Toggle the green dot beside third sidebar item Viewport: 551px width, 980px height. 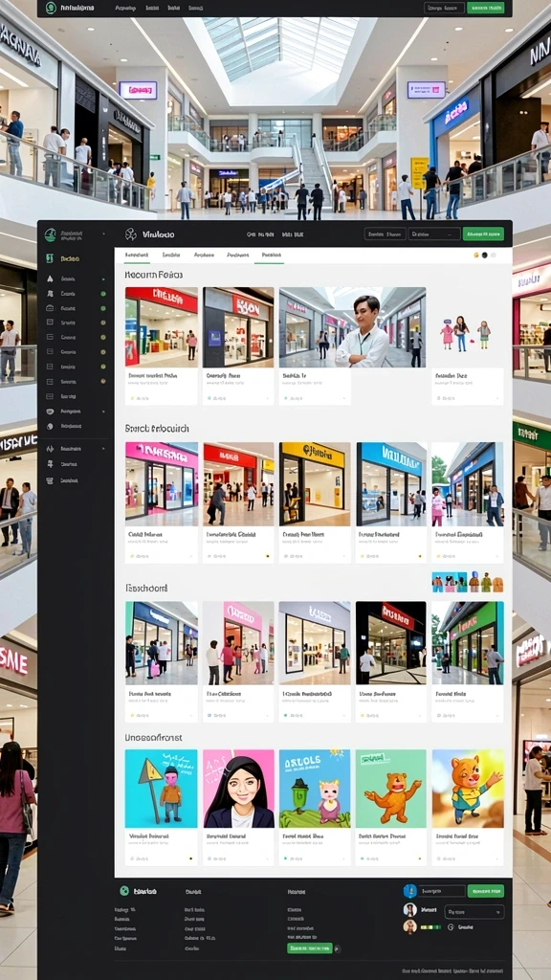(103, 308)
